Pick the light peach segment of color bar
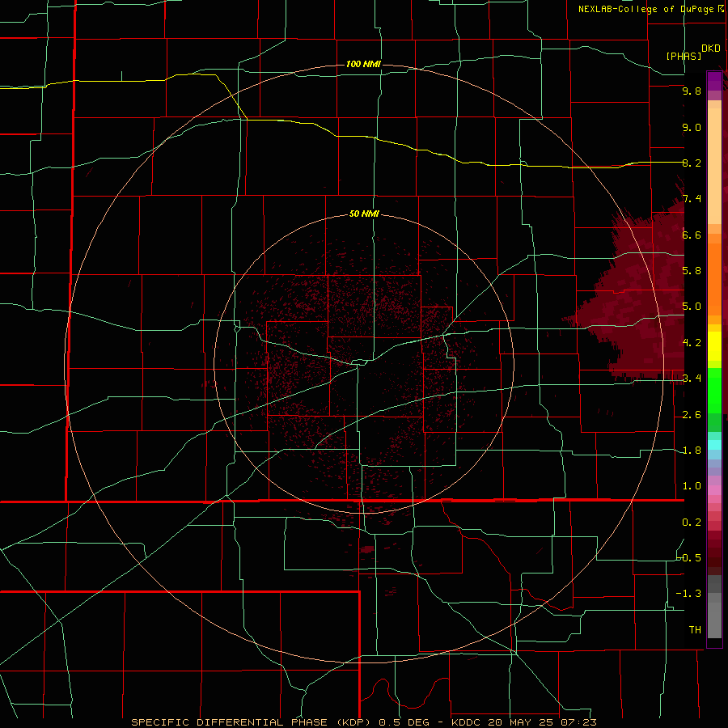 click(x=714, y=166)
